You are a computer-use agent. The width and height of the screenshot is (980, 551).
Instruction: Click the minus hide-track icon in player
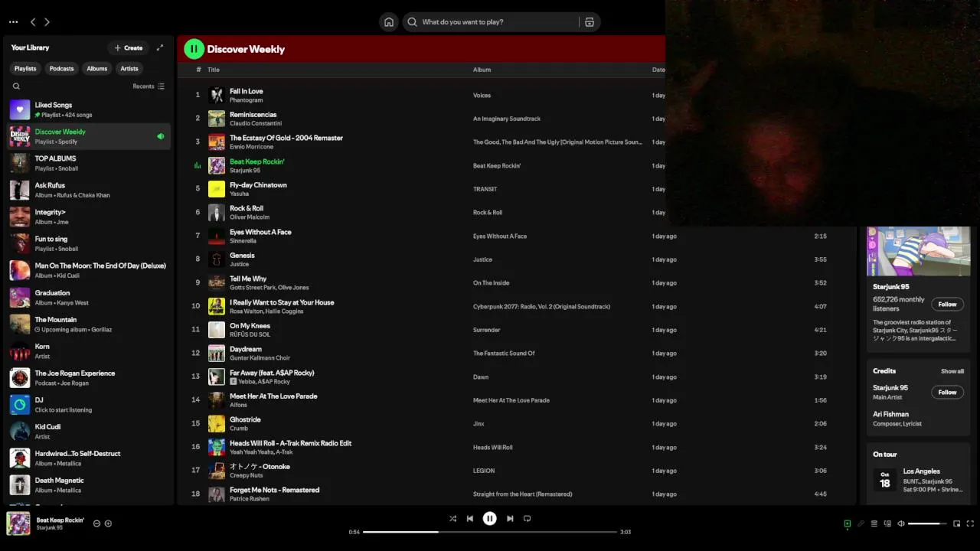96,523
